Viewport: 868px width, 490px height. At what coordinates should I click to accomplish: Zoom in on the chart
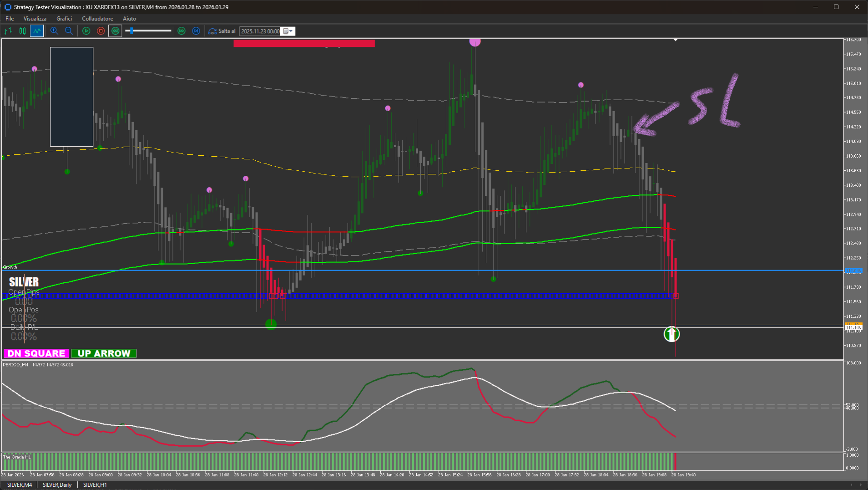54,31
